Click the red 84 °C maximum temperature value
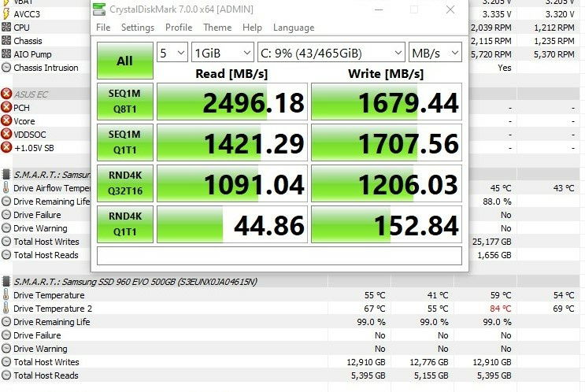The width and height of the screenshot is (585, 392). click(500, 309)
